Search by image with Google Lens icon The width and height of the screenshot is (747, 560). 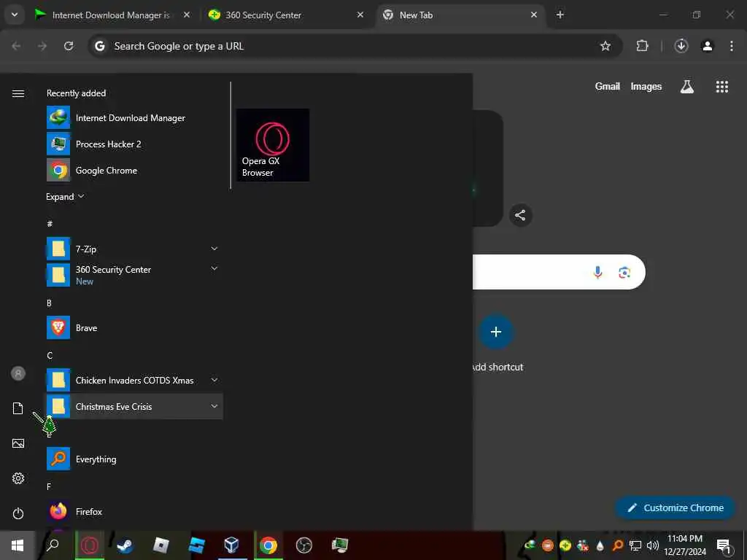pos(624,273)
